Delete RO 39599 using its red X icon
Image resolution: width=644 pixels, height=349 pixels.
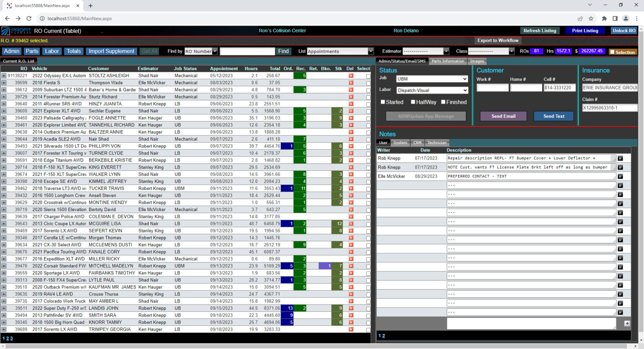(350, 83)
